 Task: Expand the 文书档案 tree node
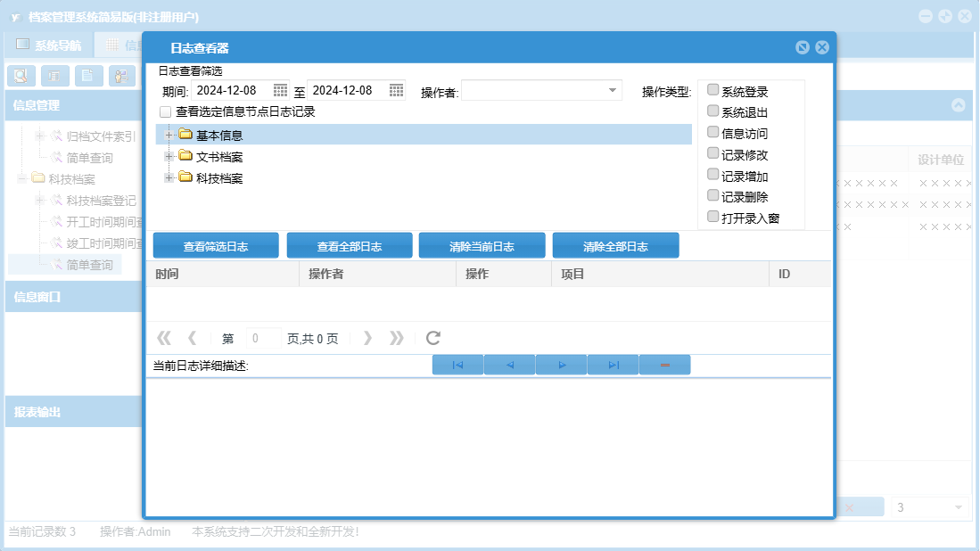pos(169,156)
